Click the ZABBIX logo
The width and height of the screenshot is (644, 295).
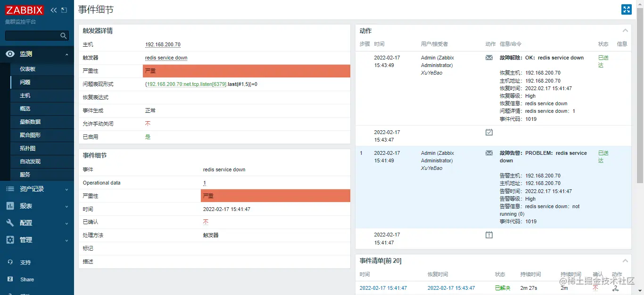pyautogui.click(x=25, y=10)
